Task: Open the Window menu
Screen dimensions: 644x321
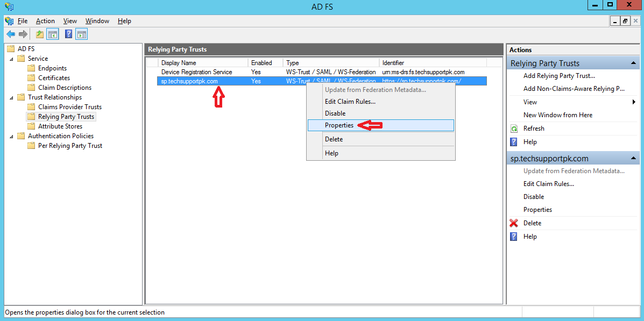Action: tap(97, 20)
